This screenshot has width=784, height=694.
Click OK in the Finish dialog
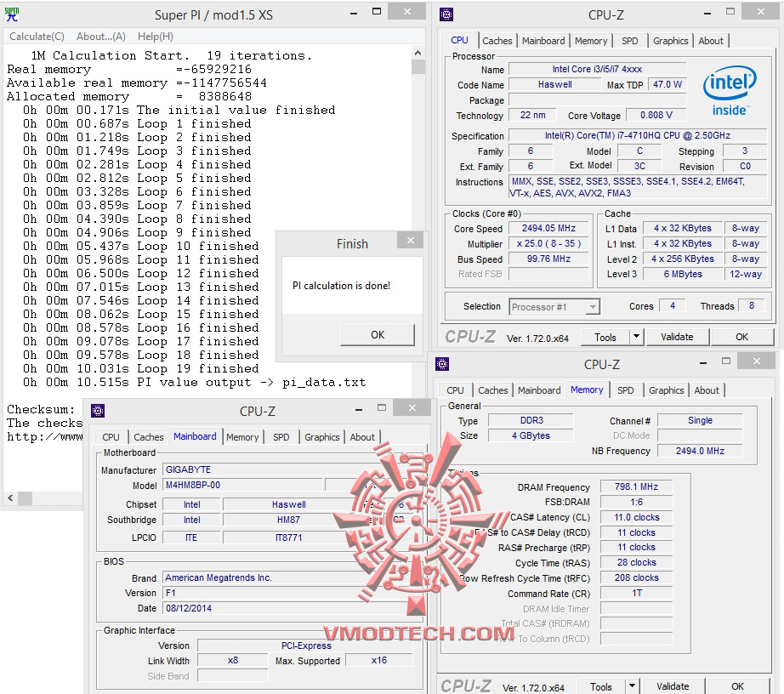(378, 335)
